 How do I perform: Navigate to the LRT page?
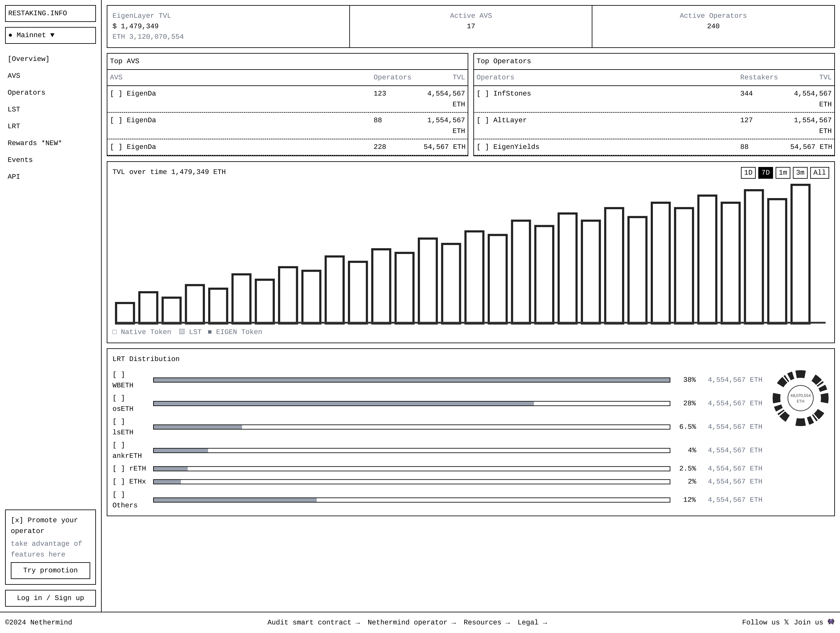14,126
